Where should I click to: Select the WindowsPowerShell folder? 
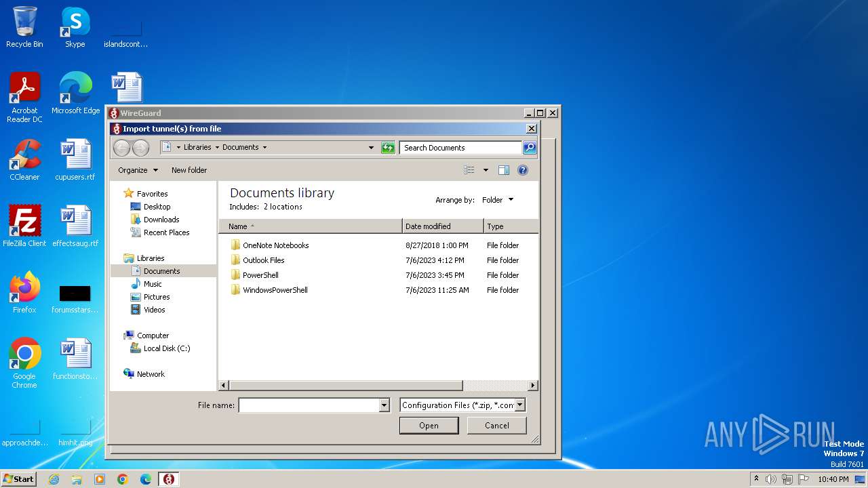pos(275,290)
